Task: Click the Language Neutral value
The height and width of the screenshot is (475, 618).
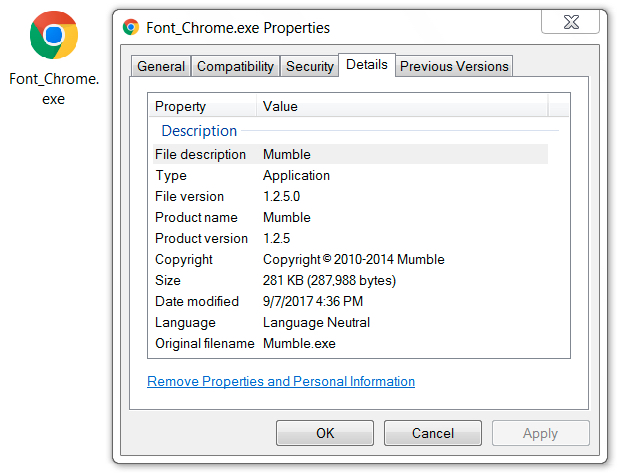Action: [x=316, y=322]
